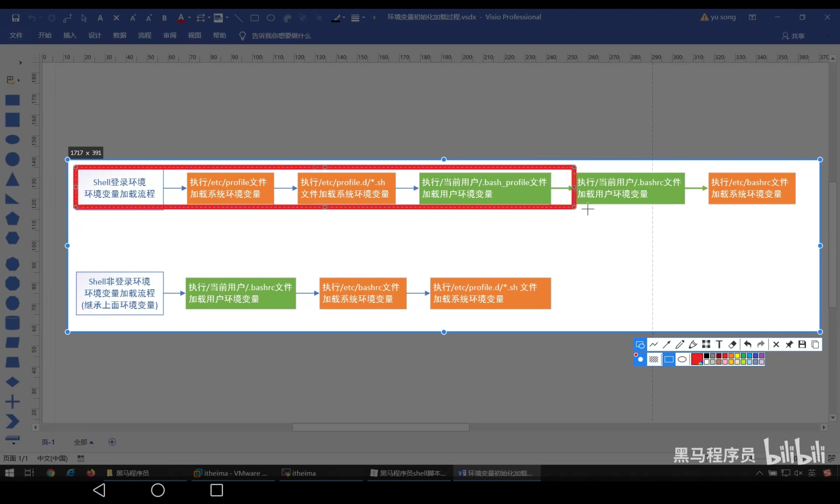Open the line color dropdown arrow

click(x=344, y=18)
